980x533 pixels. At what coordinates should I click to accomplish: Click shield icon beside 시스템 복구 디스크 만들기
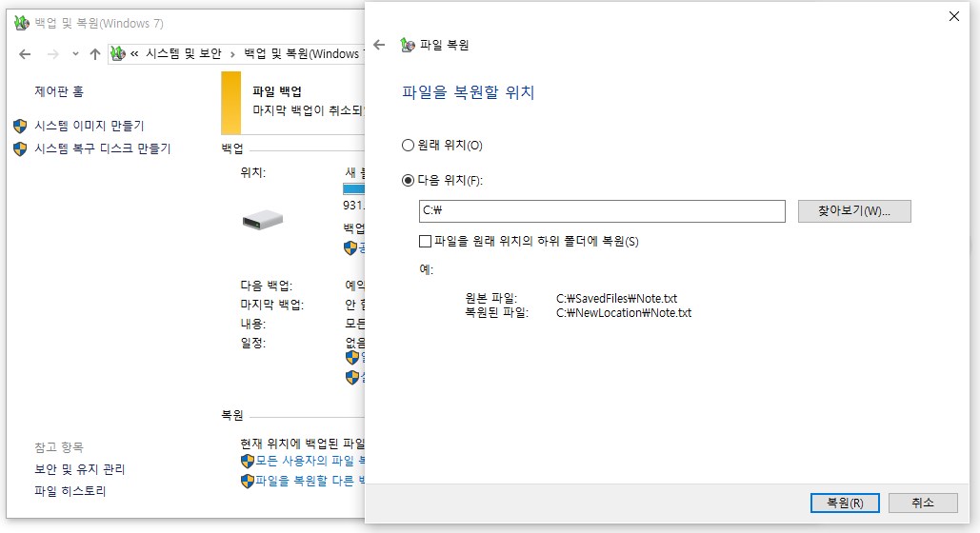point(20,148)
